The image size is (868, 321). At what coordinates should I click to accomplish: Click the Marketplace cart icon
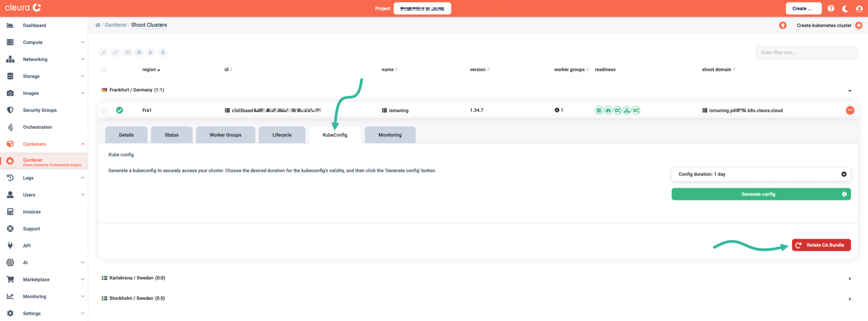point(10,279)
